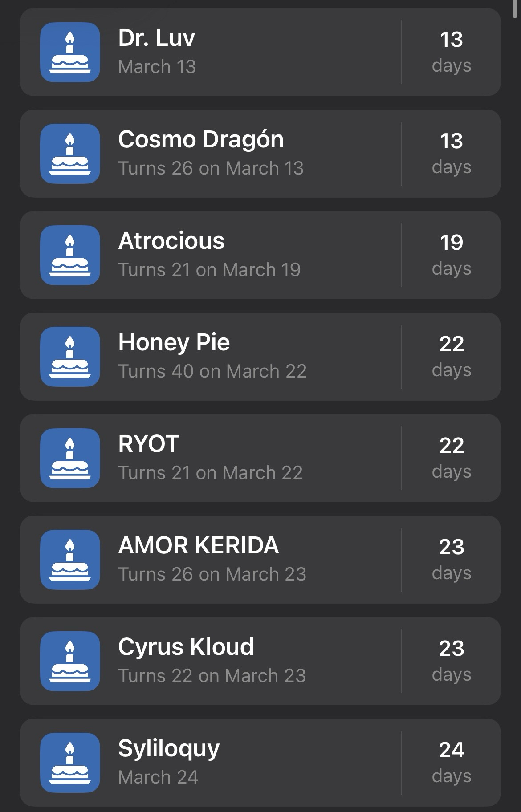
Task: Click Cyrus Kloud's birthday cake icon
Action: pos(70,661)
